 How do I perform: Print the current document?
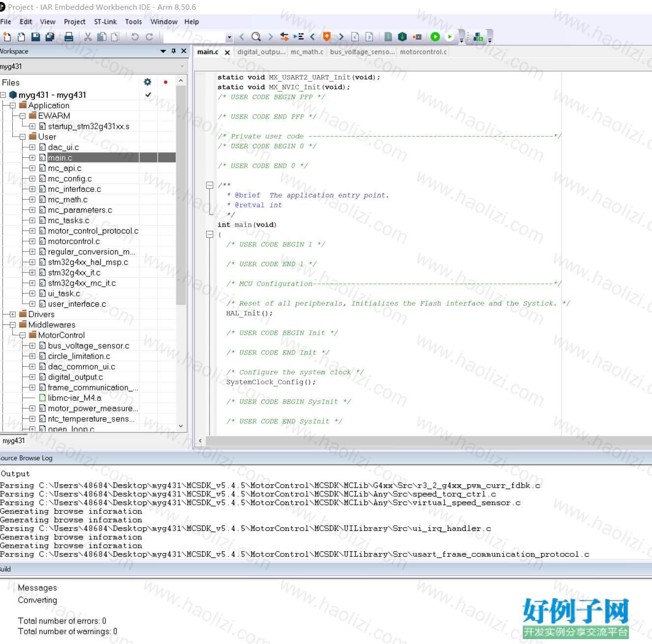pos(69,37)
